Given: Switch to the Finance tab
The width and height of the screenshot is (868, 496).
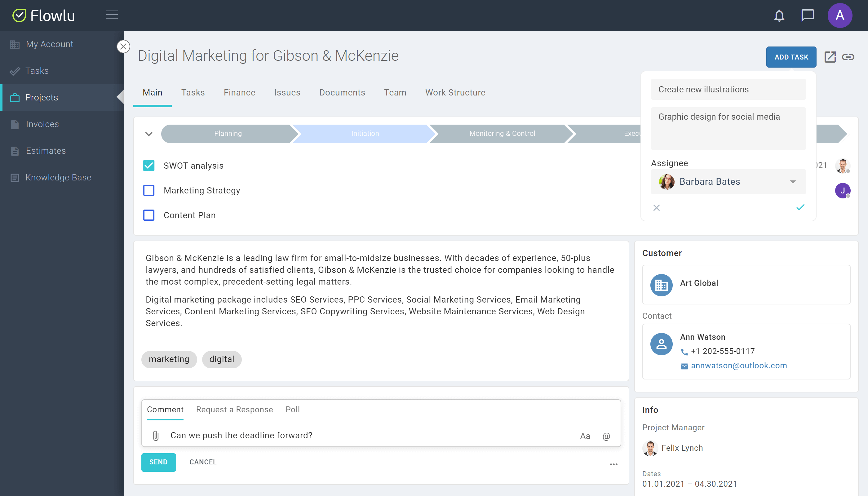Looking at the screenshot, I should pos(239,92).
